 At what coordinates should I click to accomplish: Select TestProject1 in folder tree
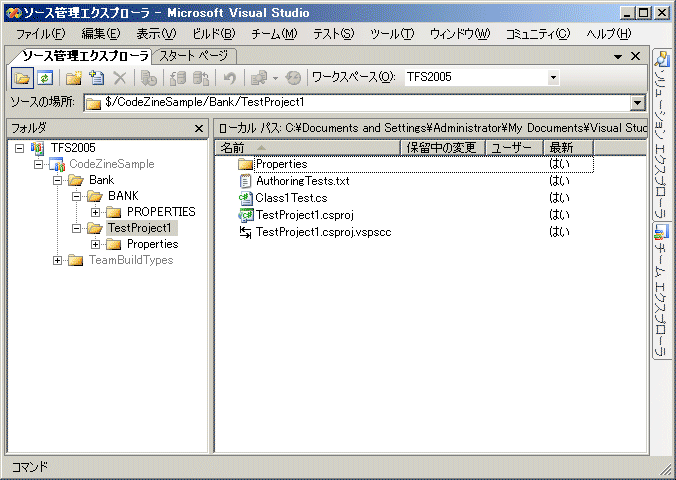click(140, 228)
